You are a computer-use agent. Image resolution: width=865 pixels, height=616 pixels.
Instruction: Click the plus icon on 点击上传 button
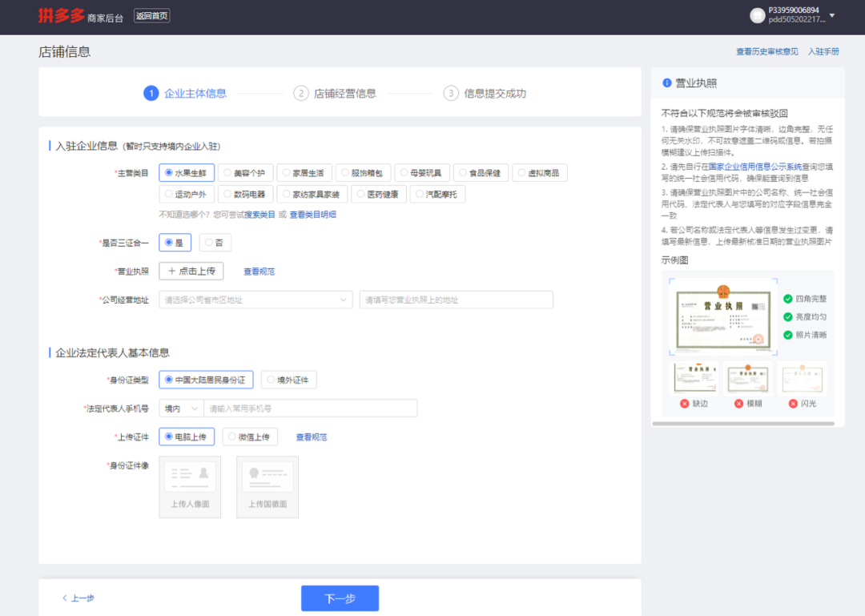pos(171,272)
